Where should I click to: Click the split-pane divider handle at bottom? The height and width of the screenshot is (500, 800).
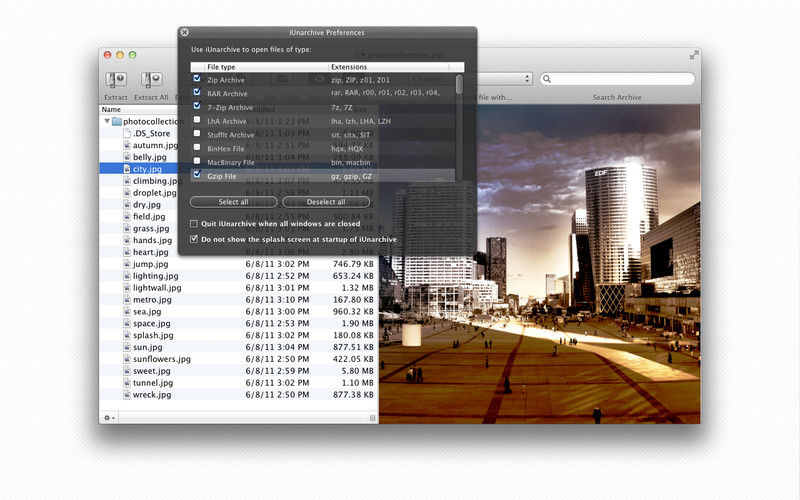(x=372, y=418)
